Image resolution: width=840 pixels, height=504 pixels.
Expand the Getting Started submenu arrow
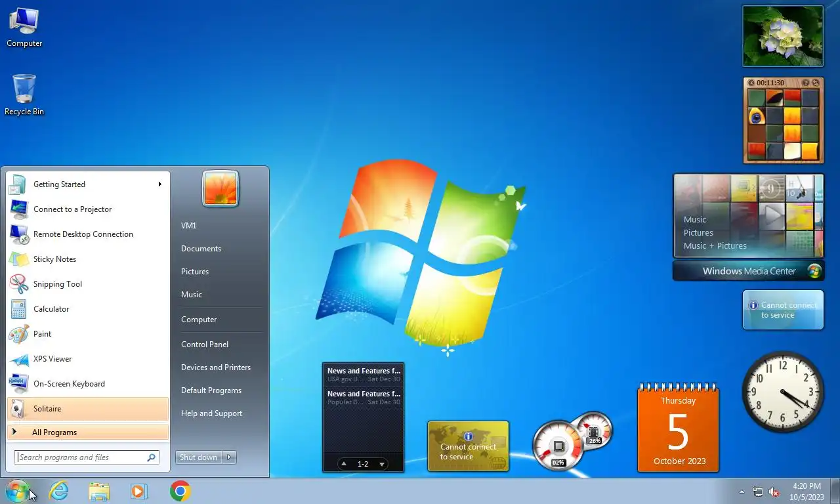click(159, 184)
